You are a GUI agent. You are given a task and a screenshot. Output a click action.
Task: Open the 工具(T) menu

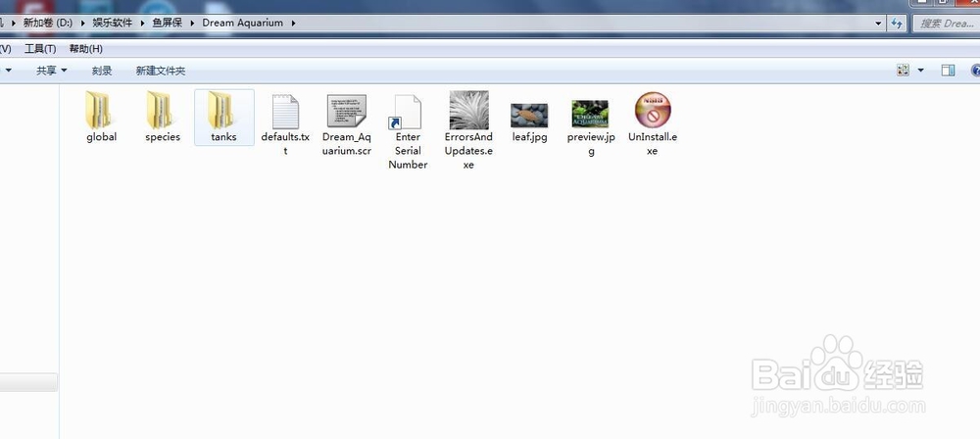[40, 49]
